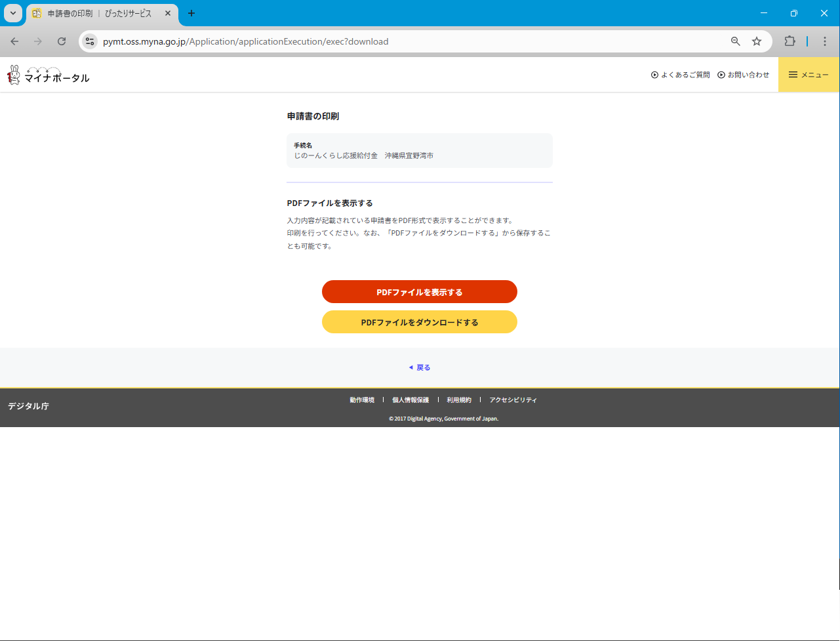Image resolution: width=840 pixels, height=641 pixels.
Task: Open よくあるご質問 FAQ link
Action: tap(680, 75)
